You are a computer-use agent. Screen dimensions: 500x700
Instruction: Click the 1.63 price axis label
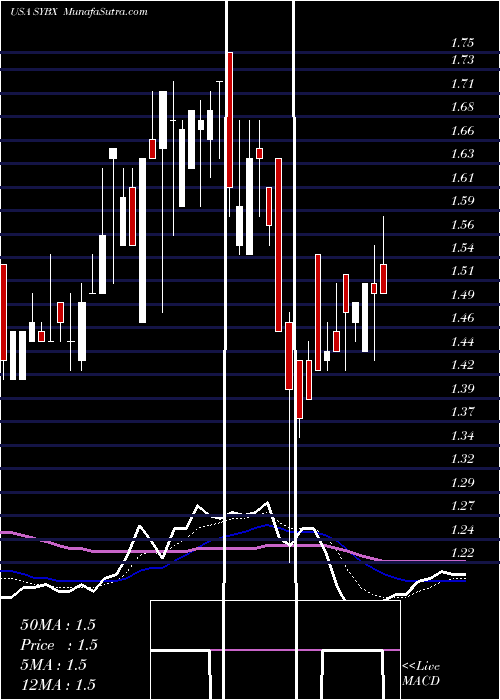point(462,154)
